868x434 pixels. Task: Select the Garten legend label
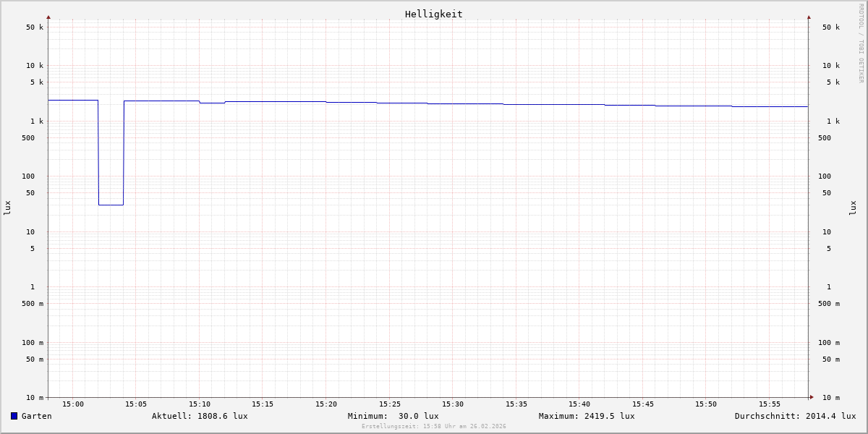36,416
